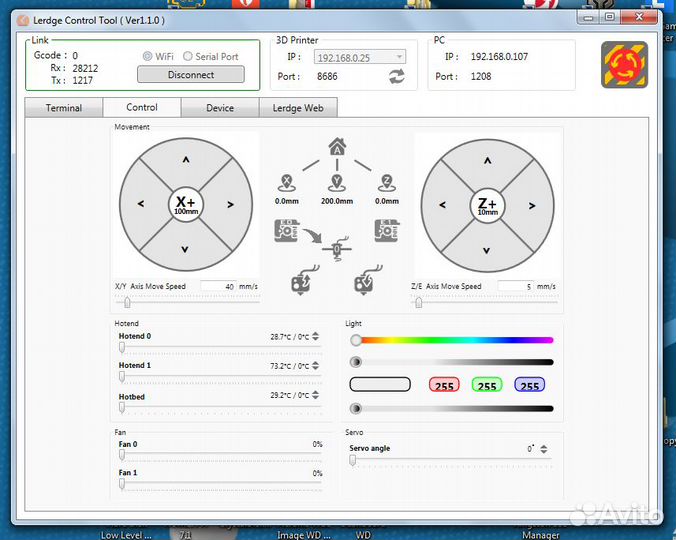
Task: Adjust Hotbed temperature stepper
Action: tap(316, 395)
